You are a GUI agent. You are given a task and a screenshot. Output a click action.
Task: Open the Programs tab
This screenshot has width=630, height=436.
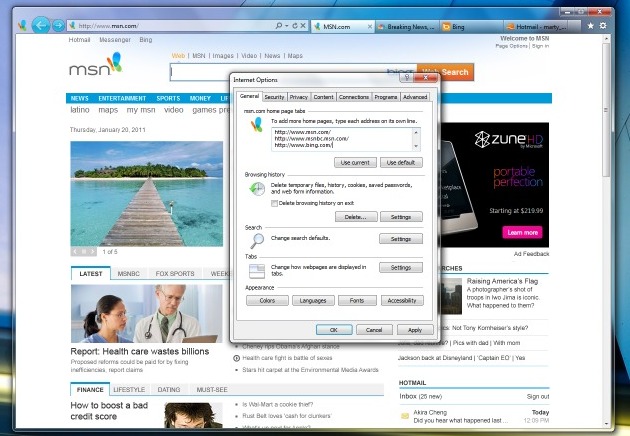[x=386, y=97]
